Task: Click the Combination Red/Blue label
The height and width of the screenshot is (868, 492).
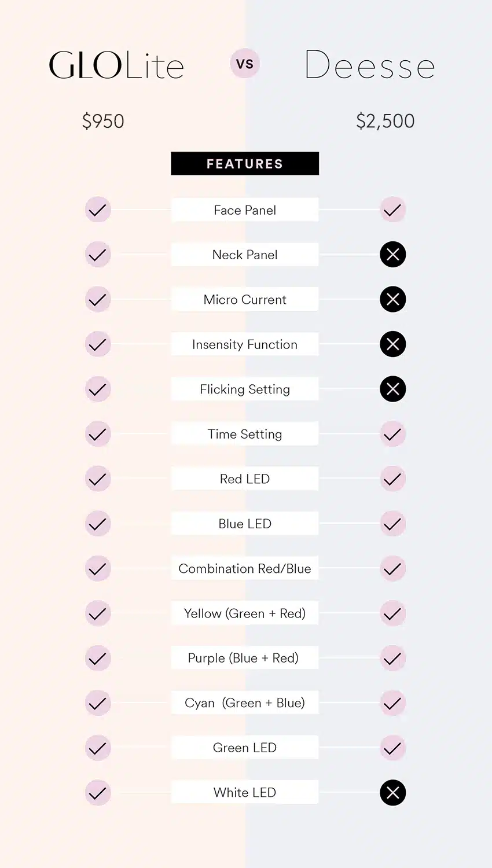Action: coord(245,569)
